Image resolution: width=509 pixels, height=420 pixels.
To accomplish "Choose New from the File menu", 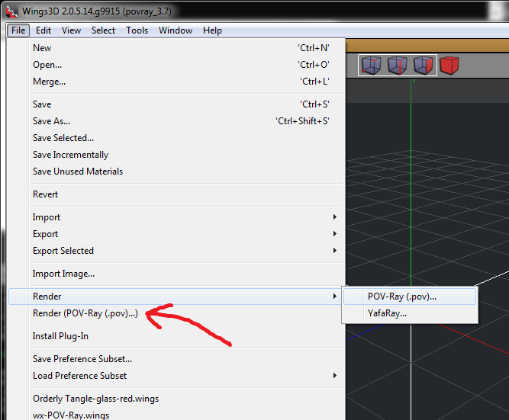I will pyautogui.click(x=176, y=48).
